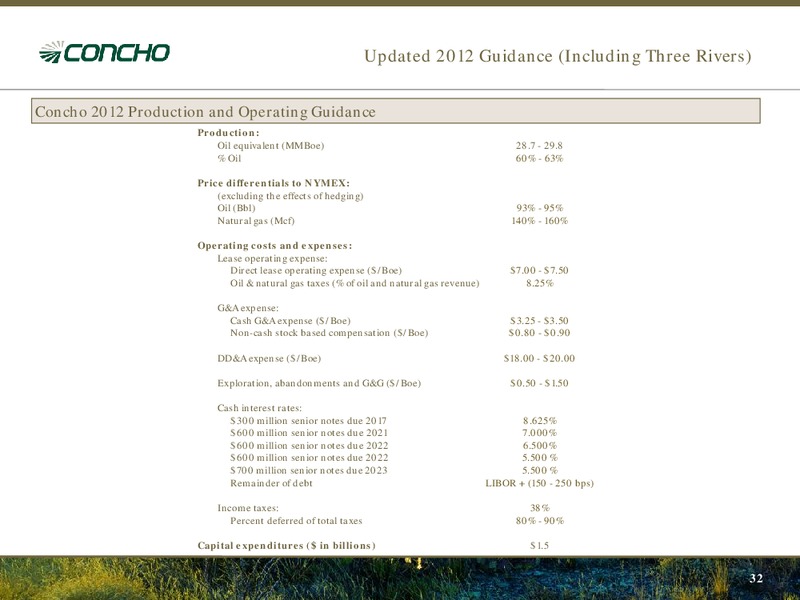Select 'DD&A expense ($/Boe)' label

(269, 358)
